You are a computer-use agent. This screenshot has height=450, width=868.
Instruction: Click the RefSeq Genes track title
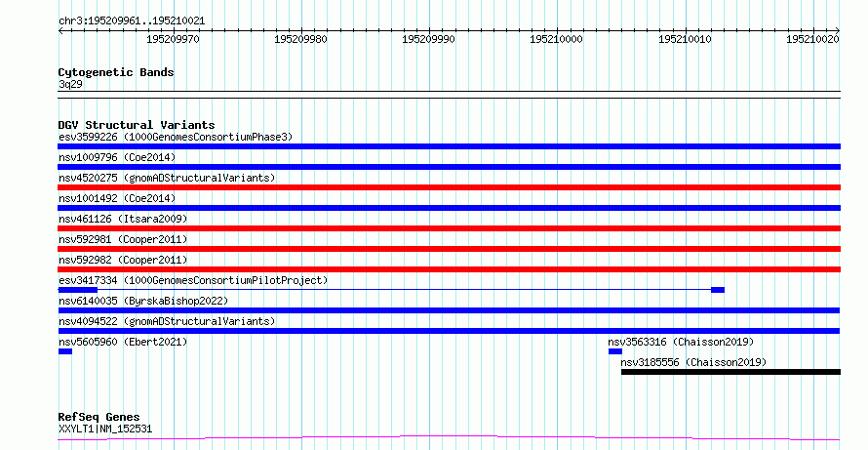(x=99, y=417)
